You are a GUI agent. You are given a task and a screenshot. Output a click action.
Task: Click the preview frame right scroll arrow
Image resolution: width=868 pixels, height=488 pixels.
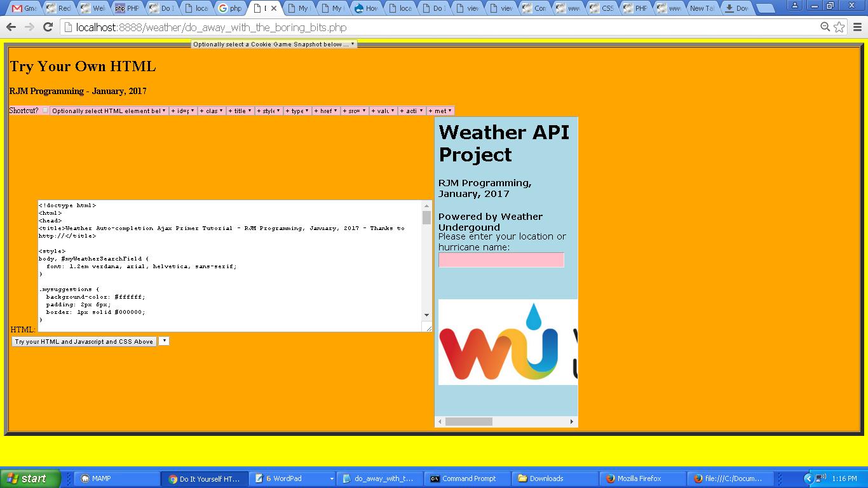572,421
